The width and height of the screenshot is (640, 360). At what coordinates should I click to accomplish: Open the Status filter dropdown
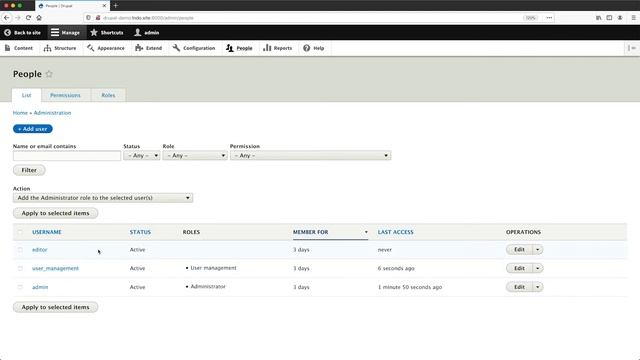pos(142,156)
